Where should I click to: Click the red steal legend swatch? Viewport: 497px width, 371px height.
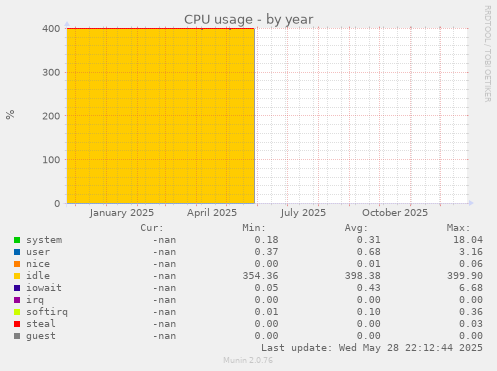click(x=17, y=324)
